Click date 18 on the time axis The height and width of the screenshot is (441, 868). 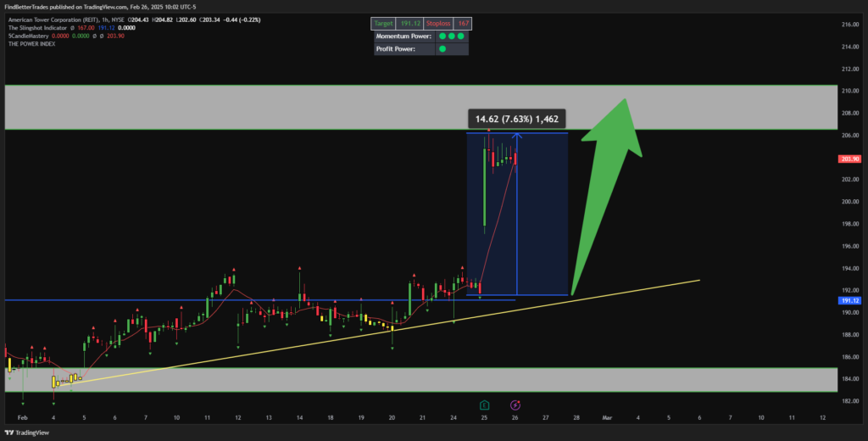330,417
